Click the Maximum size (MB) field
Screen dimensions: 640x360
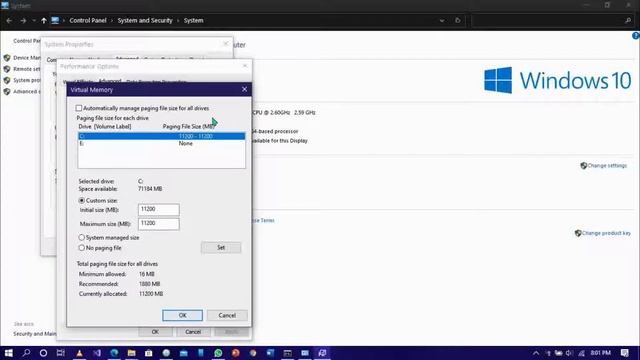[x=158, y=224]
